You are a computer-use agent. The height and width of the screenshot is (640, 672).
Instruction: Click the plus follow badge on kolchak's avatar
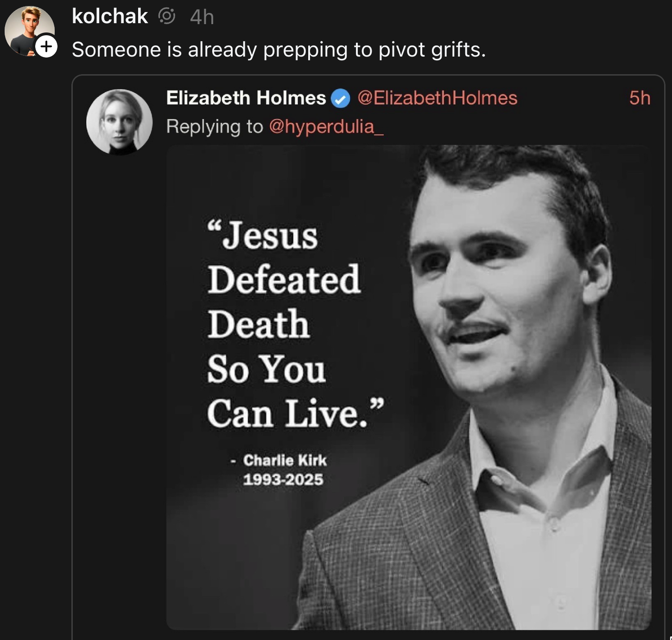pyautogui.click(x=46, y=46)
